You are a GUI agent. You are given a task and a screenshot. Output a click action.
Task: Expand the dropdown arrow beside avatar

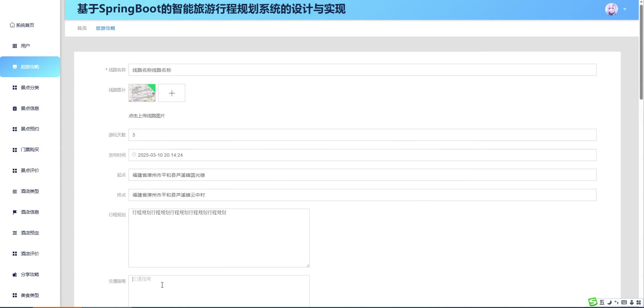[x=625, y=9]
